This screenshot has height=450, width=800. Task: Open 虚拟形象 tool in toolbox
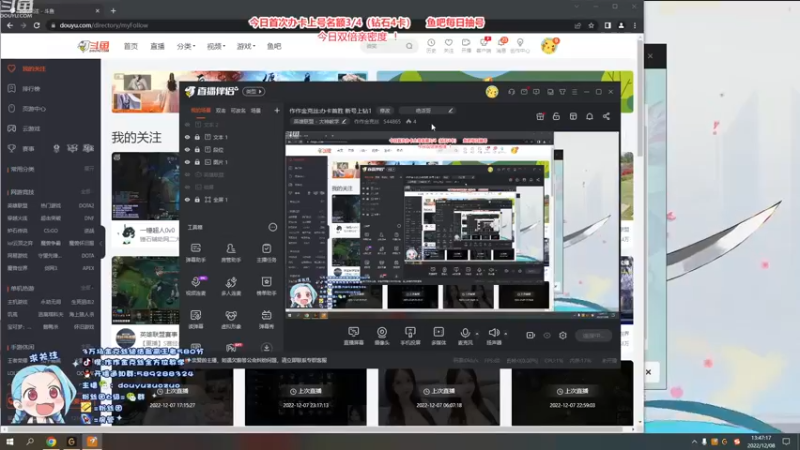pos(231,319)
